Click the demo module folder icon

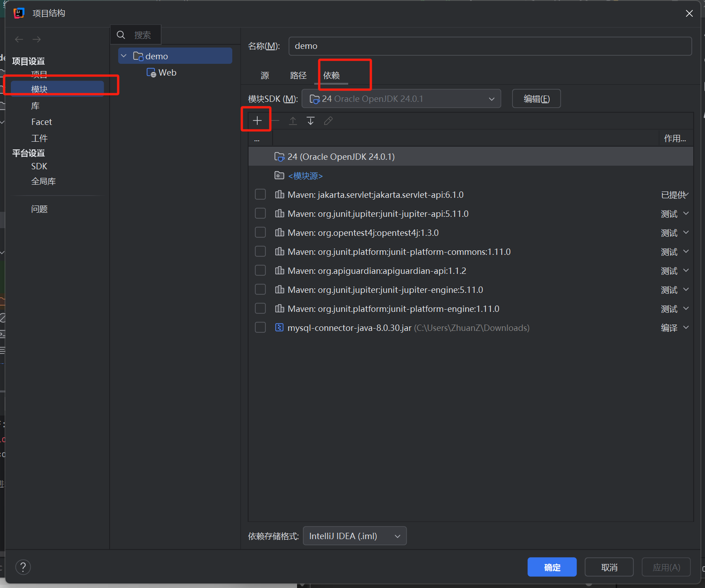[138, 56]
